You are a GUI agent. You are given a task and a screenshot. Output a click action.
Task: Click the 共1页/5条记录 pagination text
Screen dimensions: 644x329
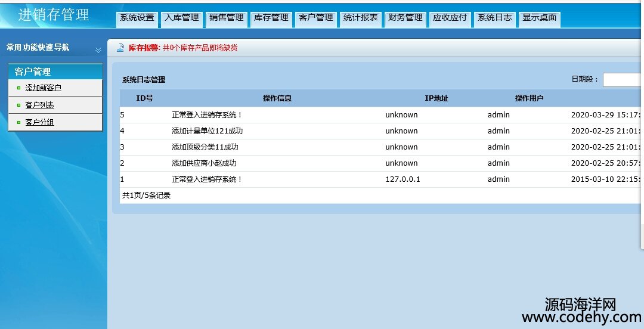[146, 195]
